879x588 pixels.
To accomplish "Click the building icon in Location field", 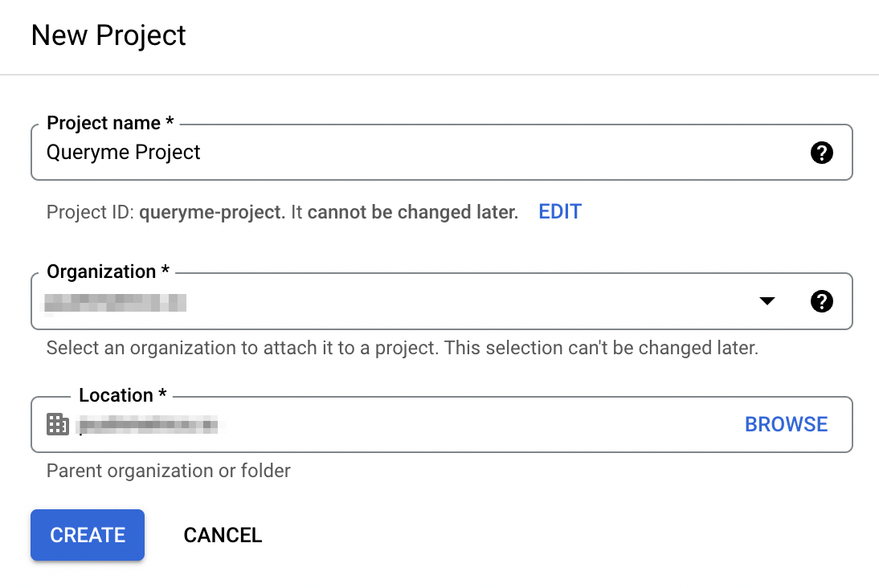I will [58, 424].
